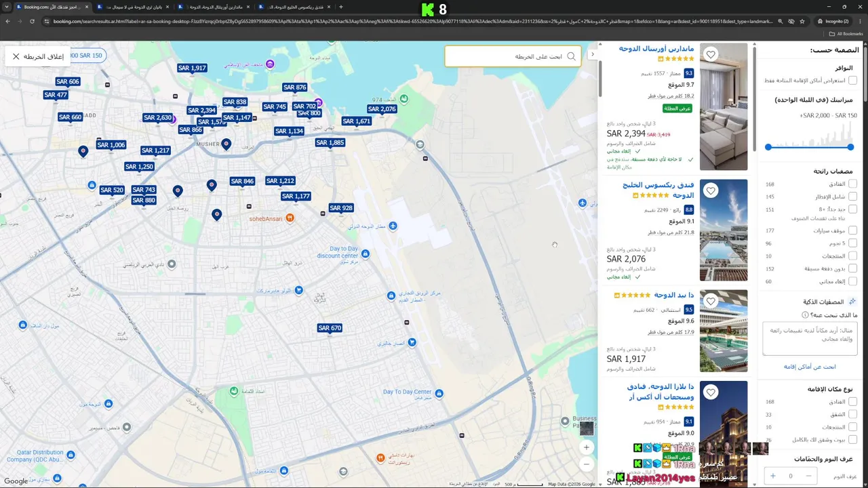Image resolution: width=868 pixels, height=488 pixels.
Task: Click the SAR 606 price pin
Action: tap(68, 82)
